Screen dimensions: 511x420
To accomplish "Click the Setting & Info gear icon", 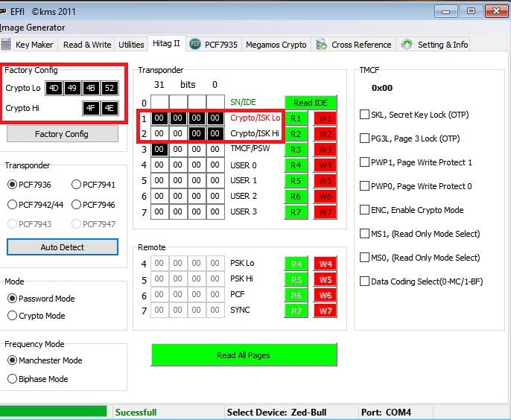I will click(407, 45).
